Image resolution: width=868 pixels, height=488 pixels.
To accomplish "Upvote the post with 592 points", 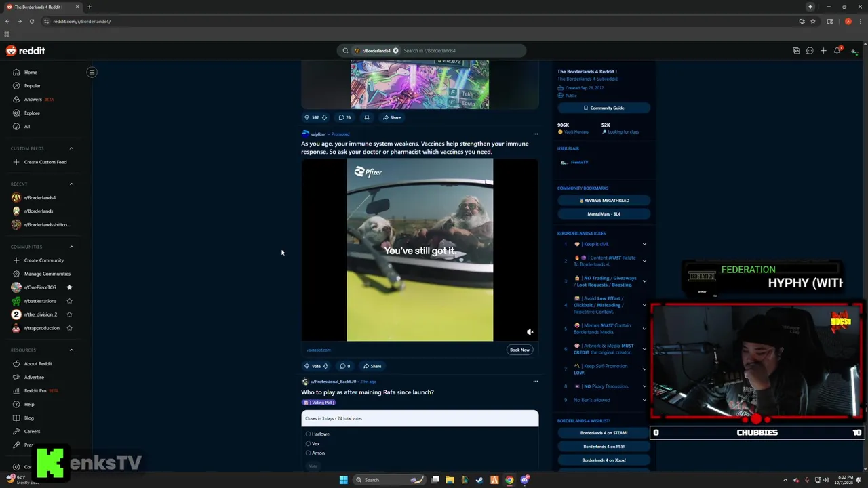I will 307,117.
